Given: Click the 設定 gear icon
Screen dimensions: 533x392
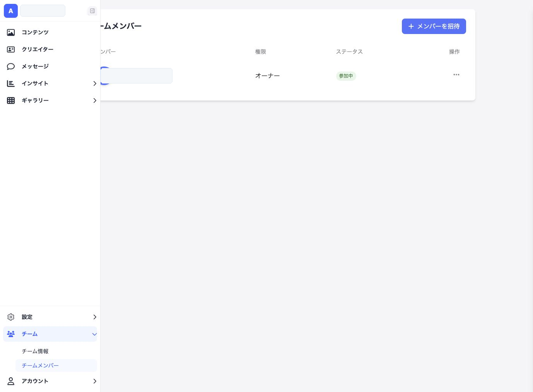Looking at the screenshot, I should (11, 317).
